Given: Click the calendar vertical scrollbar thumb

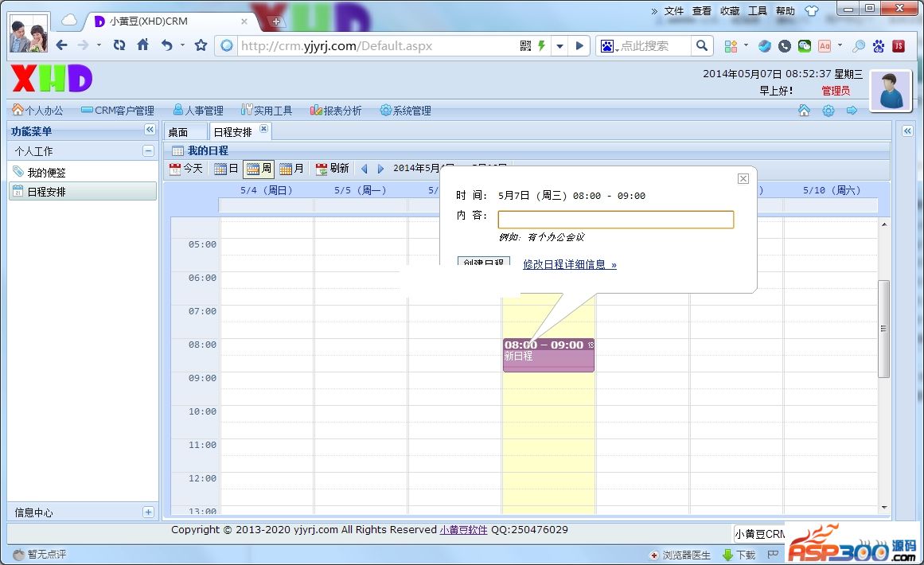Looking at the screenshot, I should (883, 329).
